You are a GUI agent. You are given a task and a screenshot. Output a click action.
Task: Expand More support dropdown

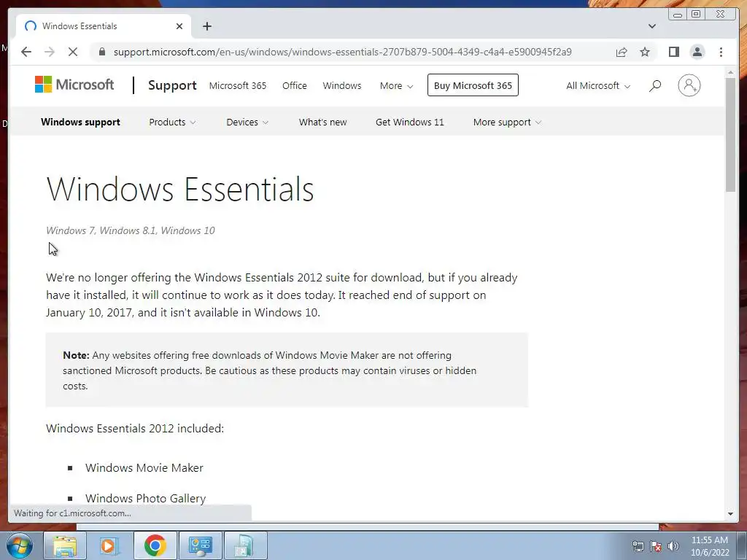(507, 122)
